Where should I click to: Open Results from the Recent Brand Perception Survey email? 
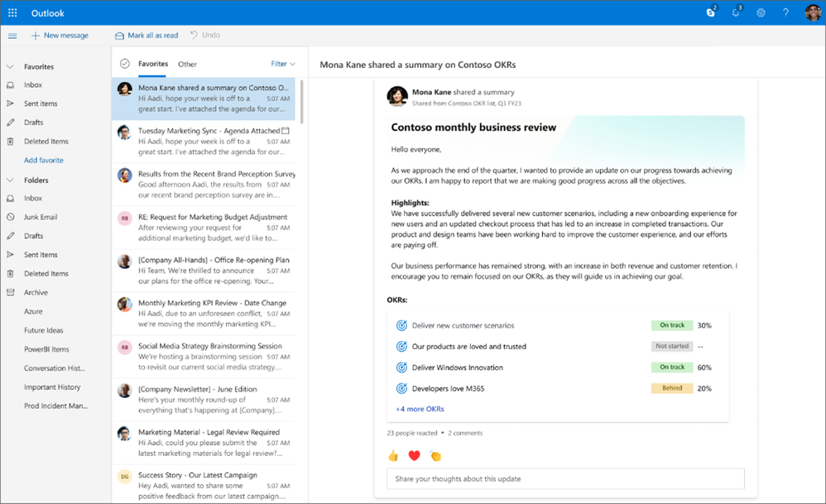(x=204, y=185)
